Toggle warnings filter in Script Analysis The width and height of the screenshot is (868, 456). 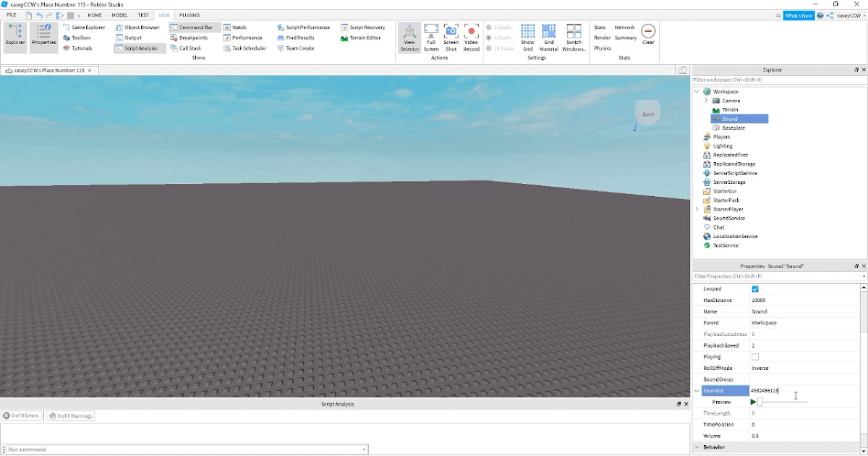[70, 415]
